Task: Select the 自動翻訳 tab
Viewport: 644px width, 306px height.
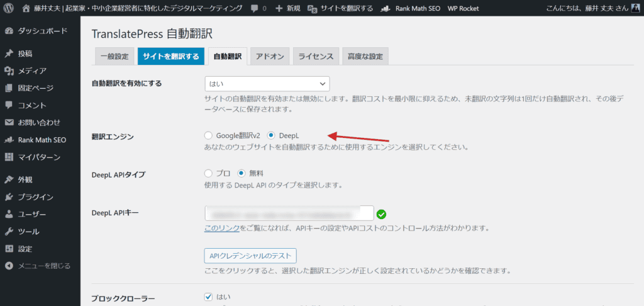Action: click(228, 56)
